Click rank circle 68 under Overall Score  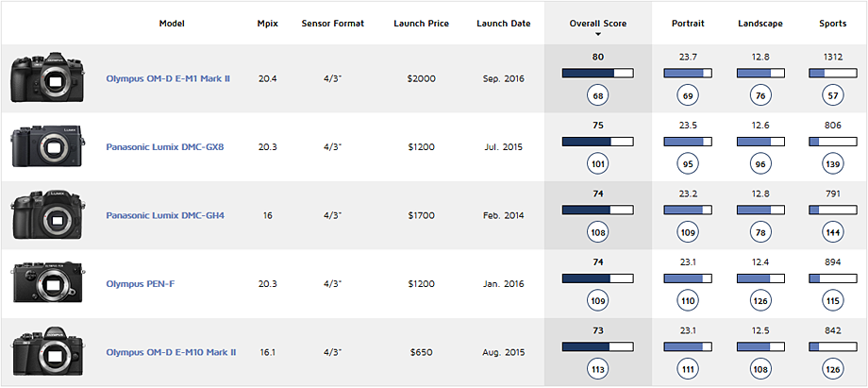point(598,96)
